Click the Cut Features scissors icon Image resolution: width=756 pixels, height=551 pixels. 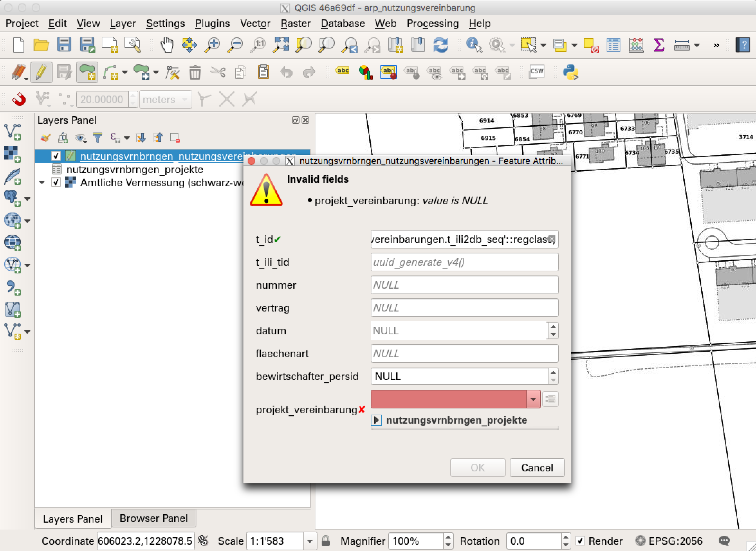218,72
